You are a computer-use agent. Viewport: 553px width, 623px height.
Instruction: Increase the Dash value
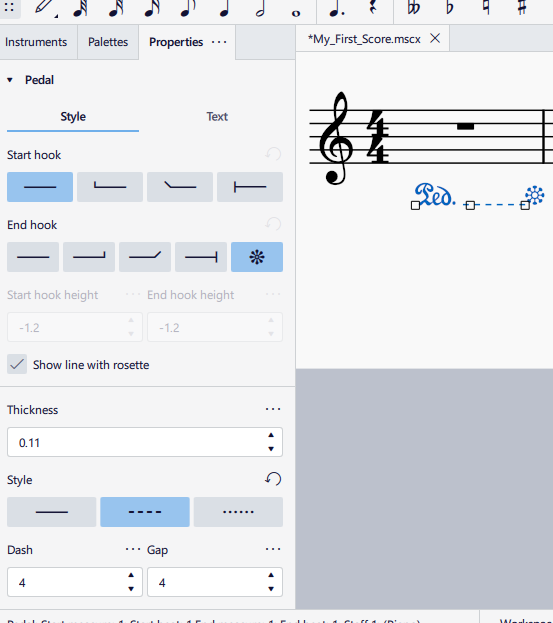[131, 575]
